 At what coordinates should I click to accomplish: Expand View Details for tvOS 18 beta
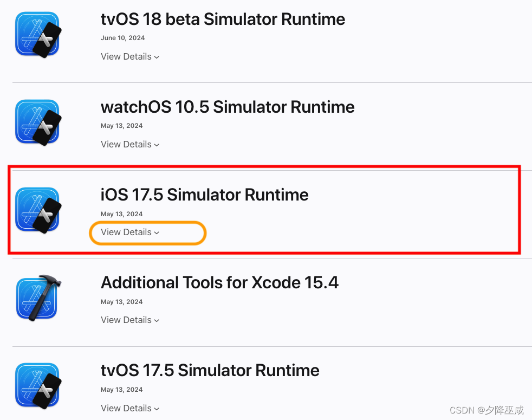130,56
